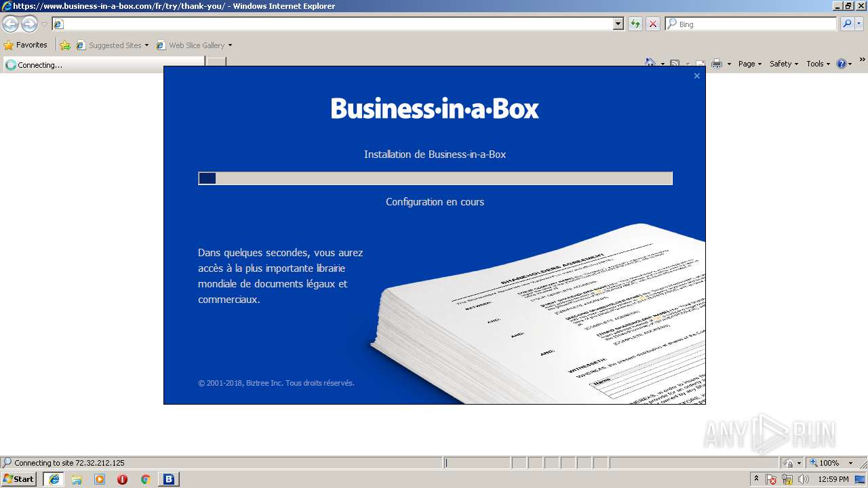Image resolution: width=868 pixels, height=488 pixels.
Task: Click the "Configuration en cours" status text
Action: pos(435,202)
